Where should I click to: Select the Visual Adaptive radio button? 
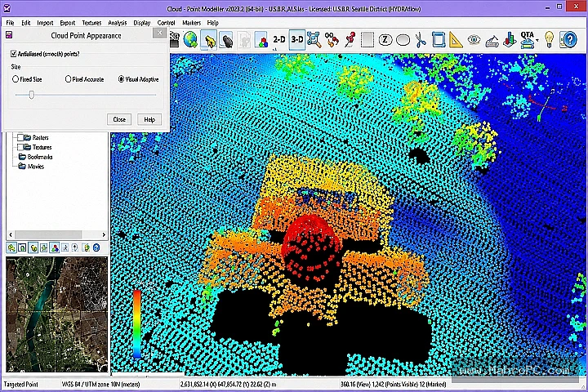[121, 79]
